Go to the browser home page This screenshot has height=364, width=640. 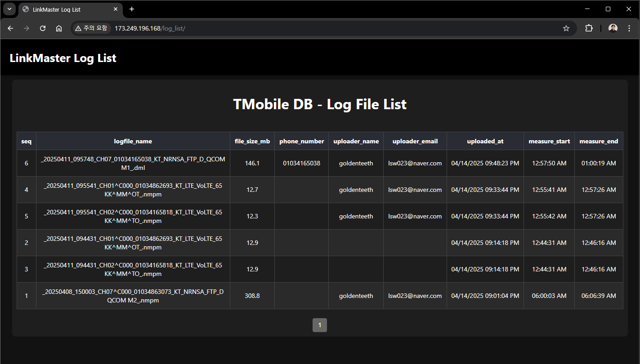tap(59, 28)
